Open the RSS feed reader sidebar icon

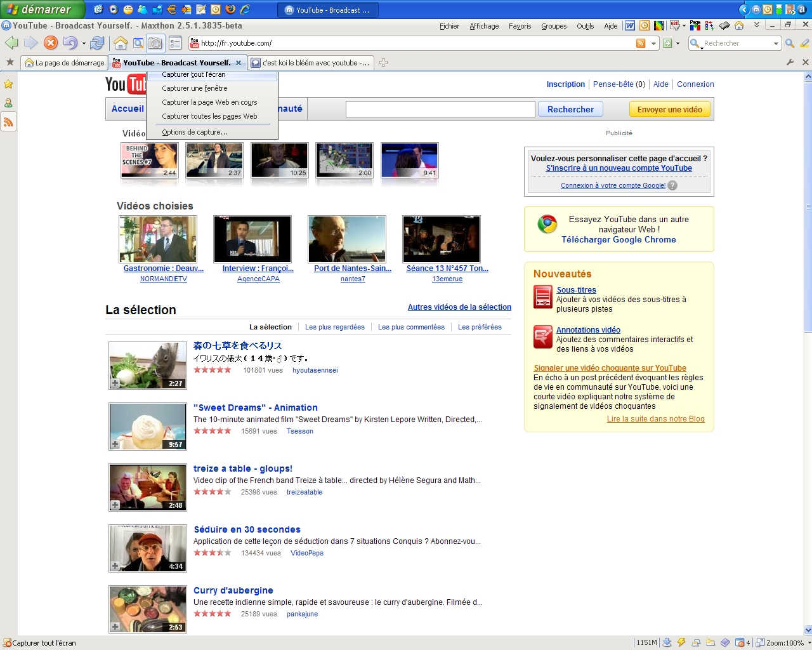coord(8,122)
